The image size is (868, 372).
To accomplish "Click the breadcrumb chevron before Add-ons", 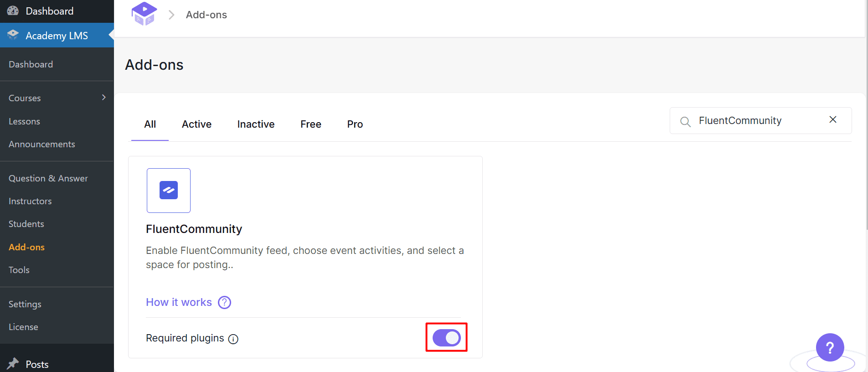I will [171, 15].
